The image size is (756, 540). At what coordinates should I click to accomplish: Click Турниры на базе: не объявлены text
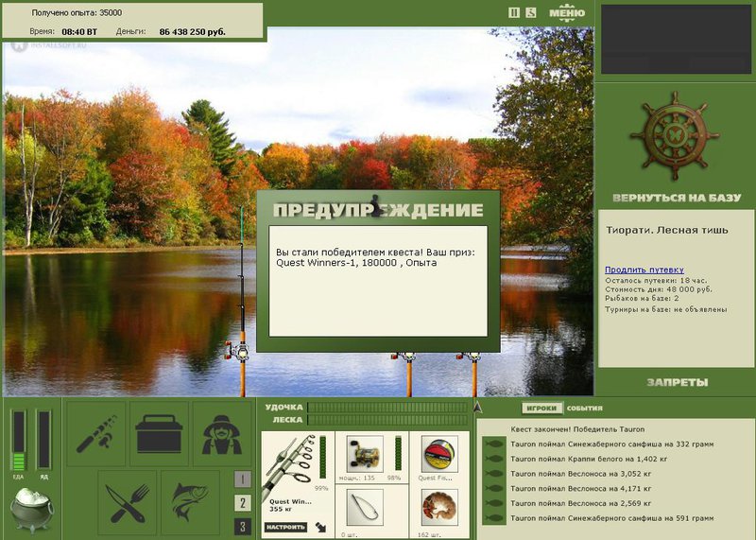[666, 309]
